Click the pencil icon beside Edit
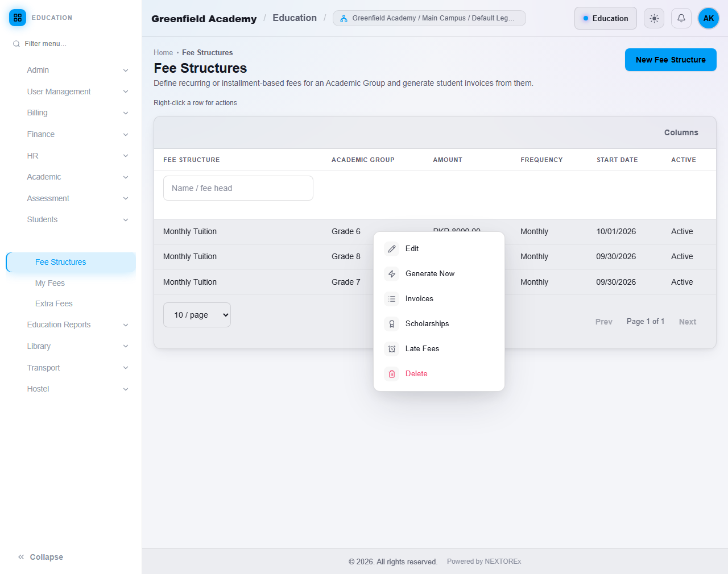The image size is (728, 574). (392, 249)
